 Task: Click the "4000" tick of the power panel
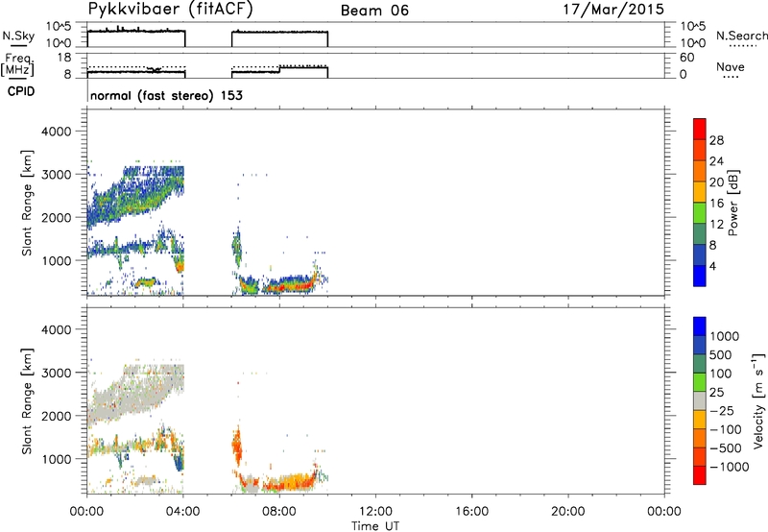pyautogui.click(x=57, y=132)
